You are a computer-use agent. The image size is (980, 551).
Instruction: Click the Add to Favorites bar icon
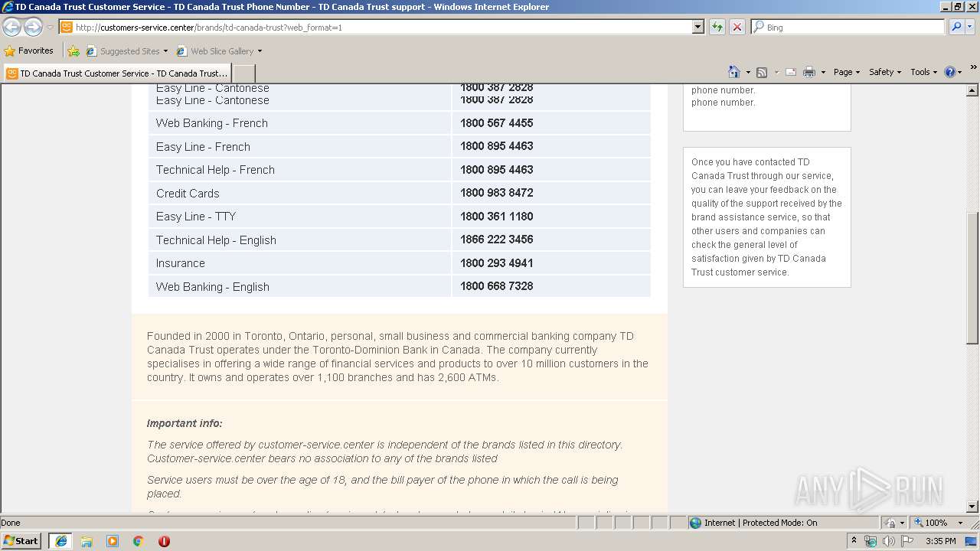pos(73,51)
